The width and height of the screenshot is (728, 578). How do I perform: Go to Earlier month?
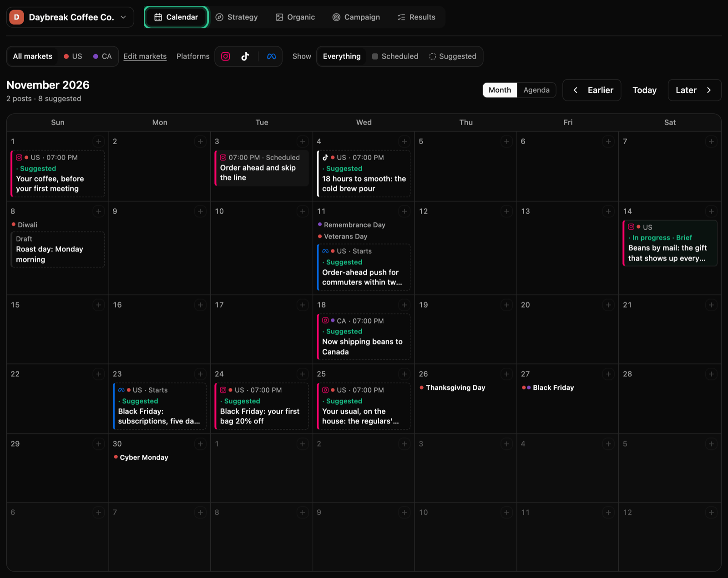click(592, 90)
